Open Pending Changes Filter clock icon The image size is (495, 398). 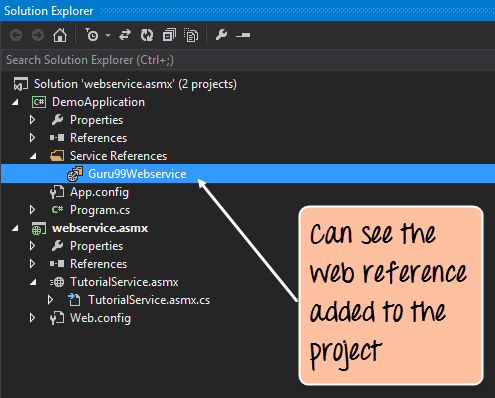click(x=92, y=35)
